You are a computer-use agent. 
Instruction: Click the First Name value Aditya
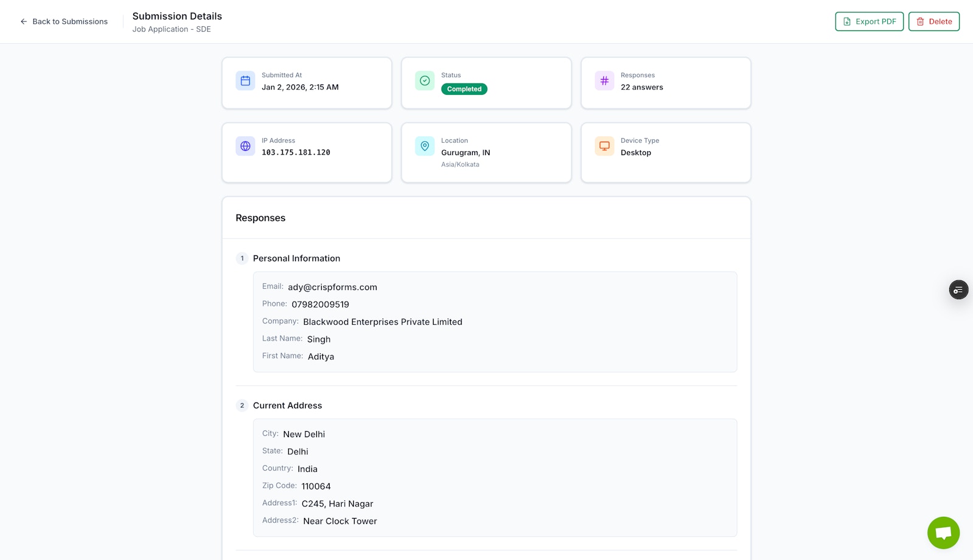pyautogui.click(x=321, y=357)
